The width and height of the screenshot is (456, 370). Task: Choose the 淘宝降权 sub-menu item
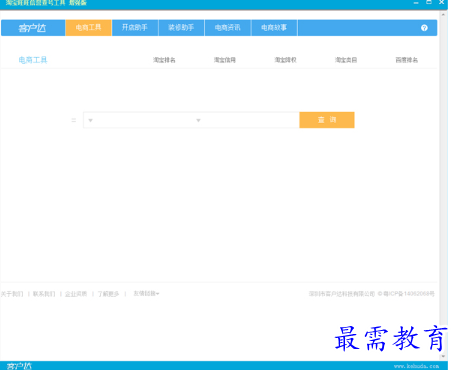285,60
